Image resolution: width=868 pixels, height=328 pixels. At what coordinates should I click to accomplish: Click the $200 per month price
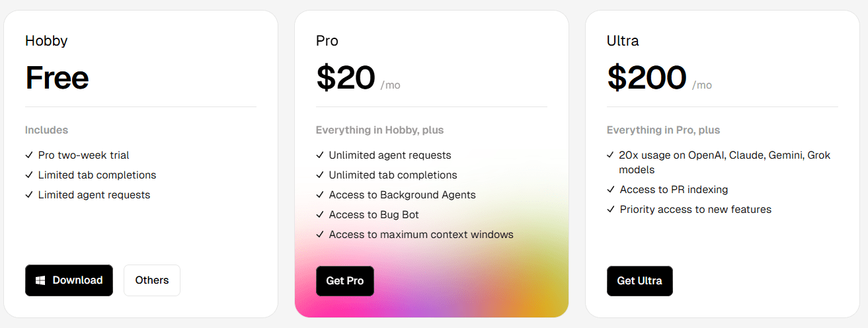659,78
